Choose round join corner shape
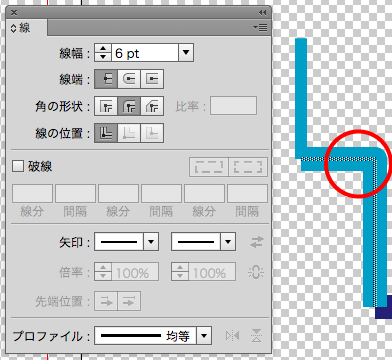The height and width of the screenshot is (360, 392). [129, 106]
